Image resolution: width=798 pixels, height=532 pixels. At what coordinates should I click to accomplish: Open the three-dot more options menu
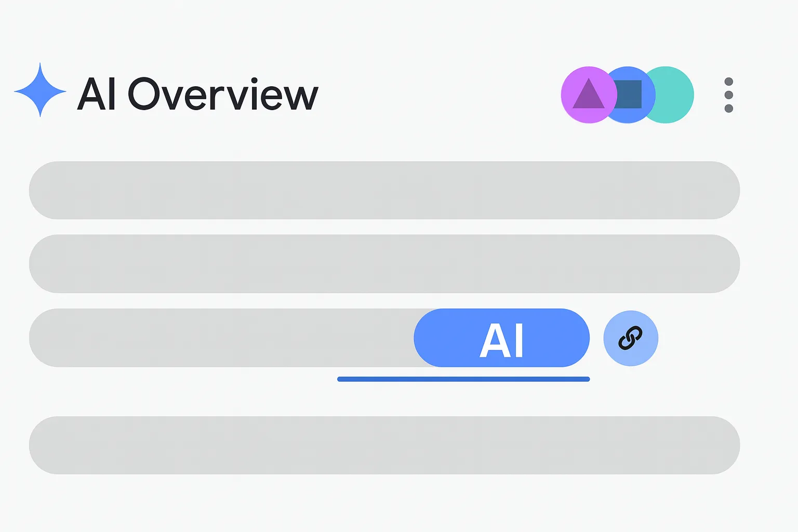pos(728,95)
